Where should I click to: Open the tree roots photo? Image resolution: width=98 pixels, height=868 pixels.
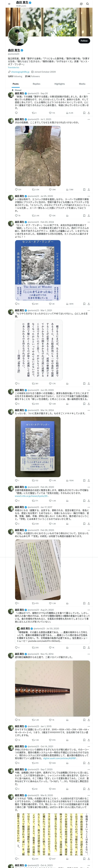pyautogui.click(x=38, y=156)
